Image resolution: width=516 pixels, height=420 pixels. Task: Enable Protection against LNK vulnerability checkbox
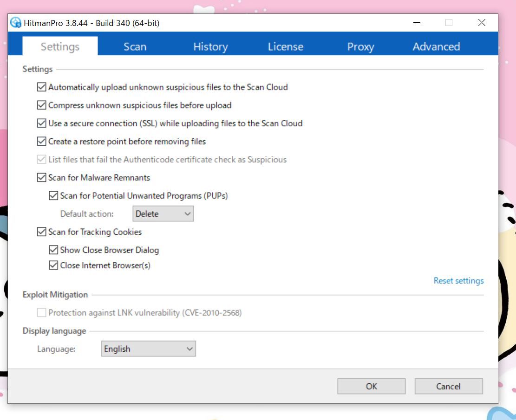[41, 312]
